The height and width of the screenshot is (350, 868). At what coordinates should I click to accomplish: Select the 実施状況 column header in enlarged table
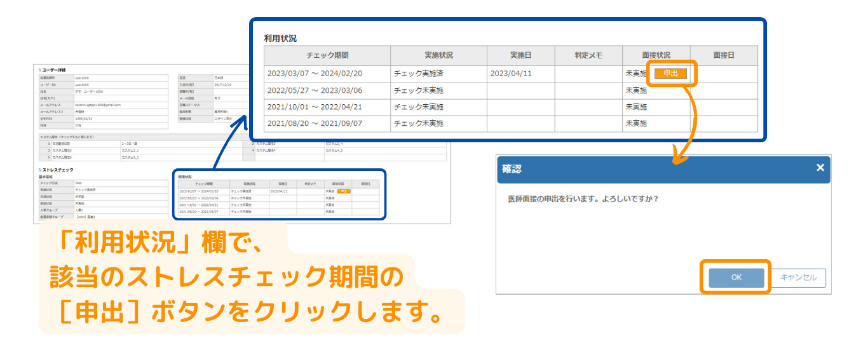click(x=438, y=56)
